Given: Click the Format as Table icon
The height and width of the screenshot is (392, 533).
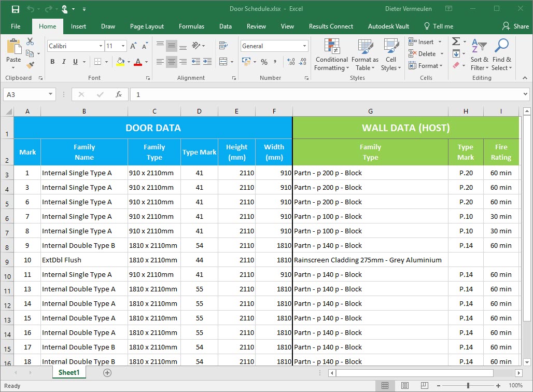Looking at the screenshot, I should coord(364,54).
